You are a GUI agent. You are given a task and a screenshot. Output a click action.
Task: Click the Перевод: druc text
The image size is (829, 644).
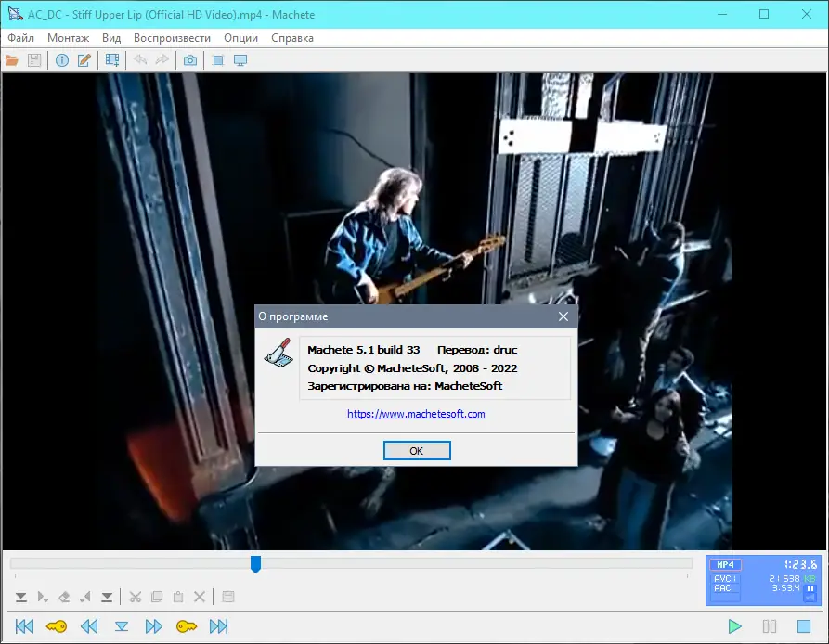pyautogui.click(x=477, y=350)
